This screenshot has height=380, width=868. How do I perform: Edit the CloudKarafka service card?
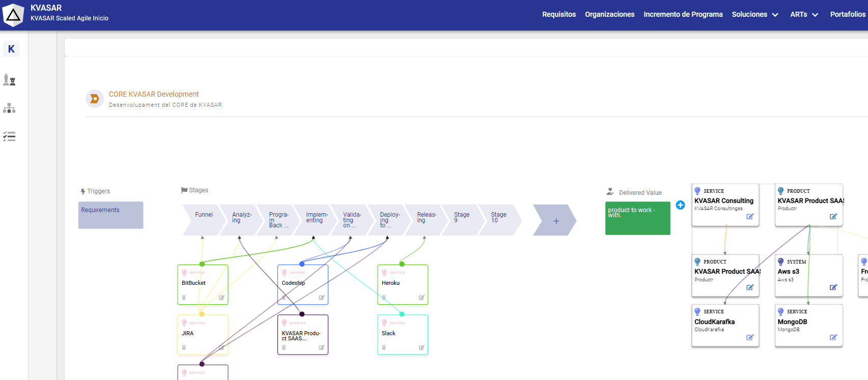pyautogui.click(x=750, y=337)
